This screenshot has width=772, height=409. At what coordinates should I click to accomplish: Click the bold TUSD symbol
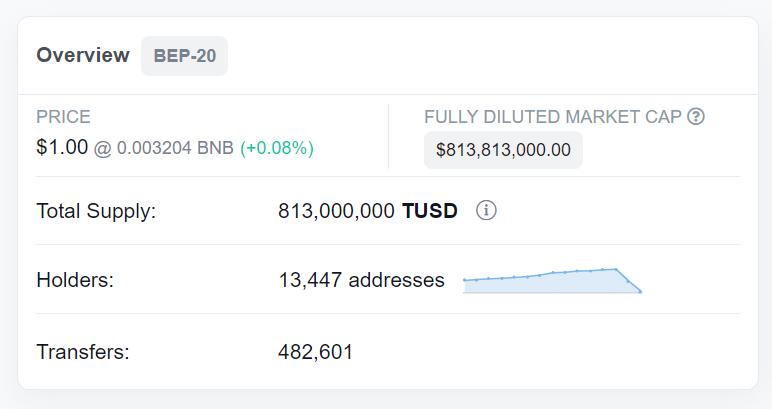[429, 211]
